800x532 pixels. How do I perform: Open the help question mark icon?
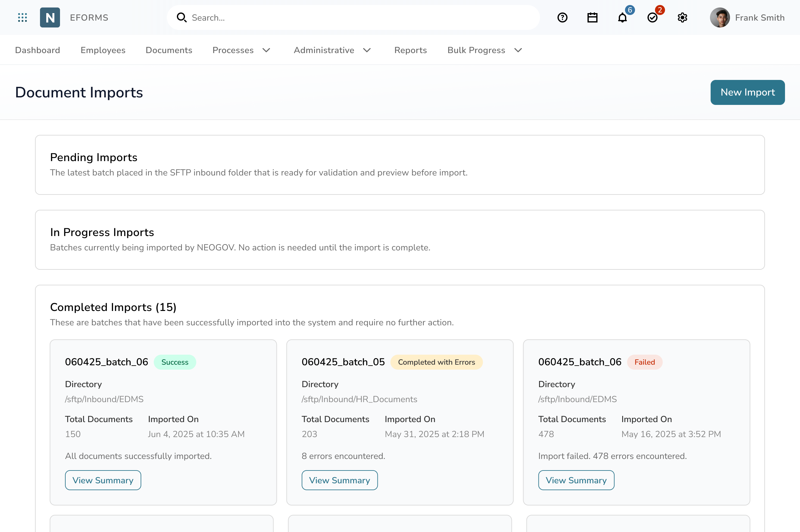562,18
